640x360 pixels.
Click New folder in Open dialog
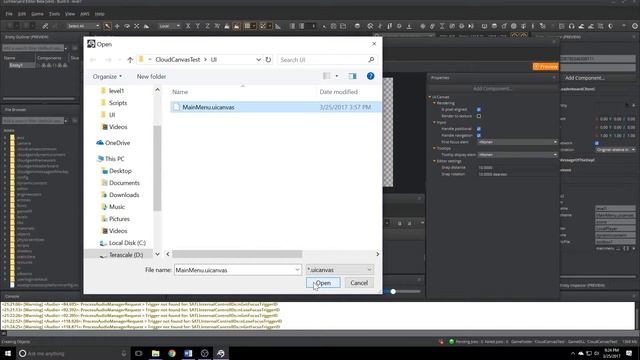pos(151,76)
